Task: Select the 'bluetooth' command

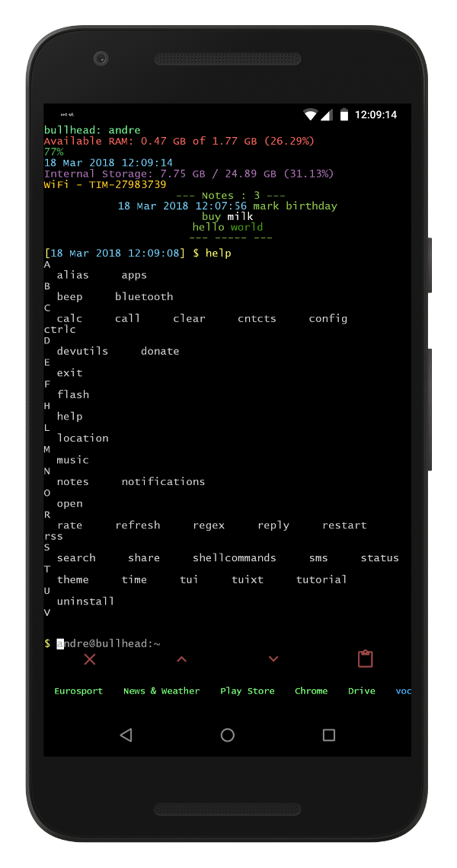Action: pyautogui.click(x=144, y=297)
